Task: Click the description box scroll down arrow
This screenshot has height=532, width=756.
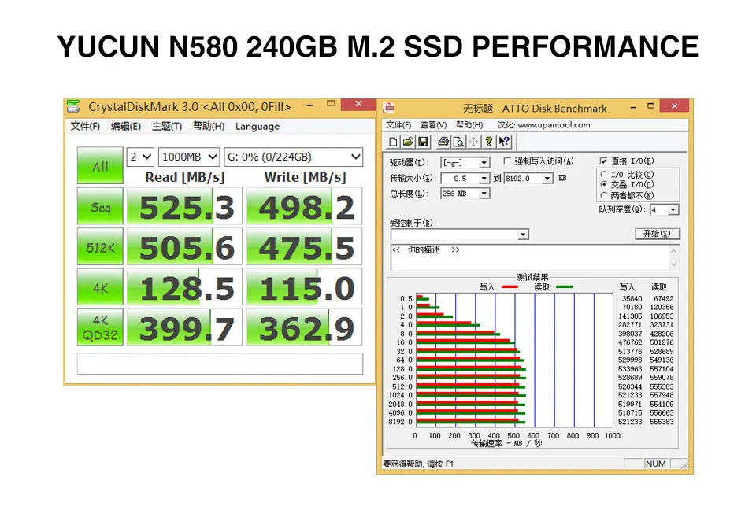Action: (673, 264)
